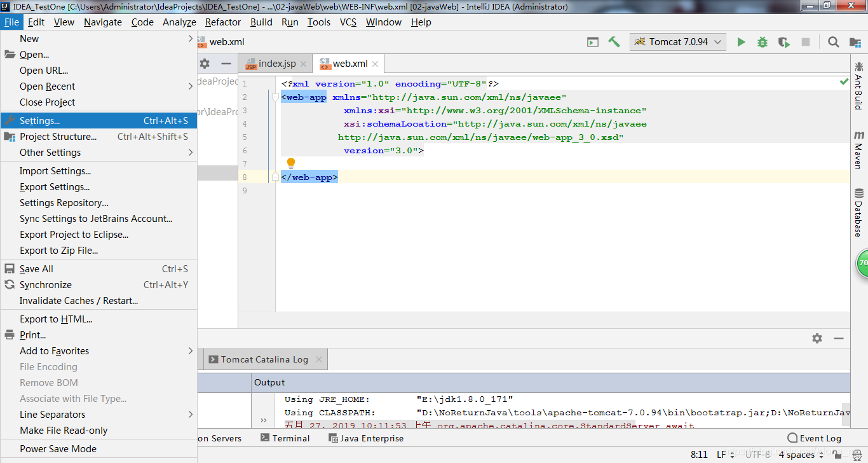This screenshot has height=463, width=868.
Task: Select Close Project menu entry
Action: [98, 102]
